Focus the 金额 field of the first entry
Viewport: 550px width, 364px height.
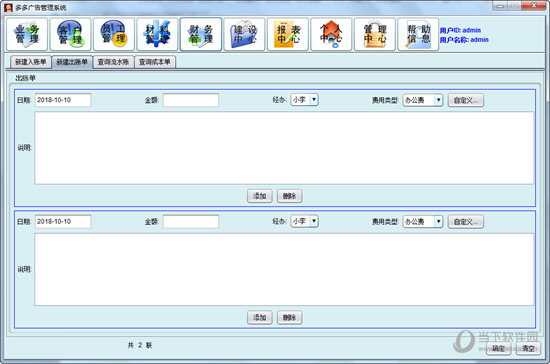point(191,100)
